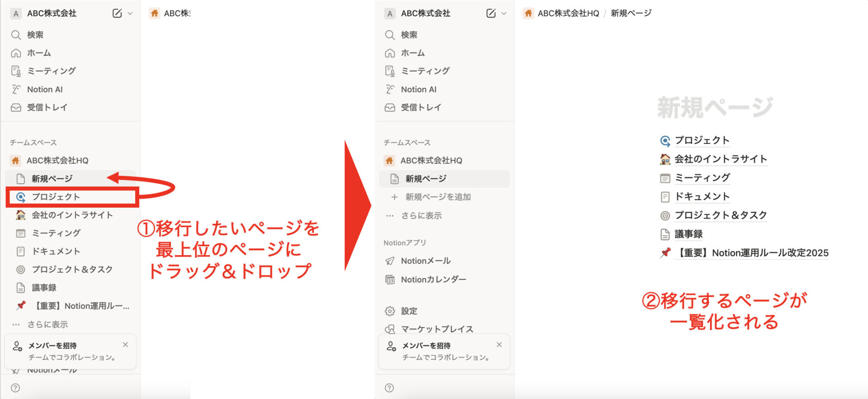Open workspace dropdown chevron in right sidebar
868x399 pixels.
pyautogui.click(x=504, y=14)
